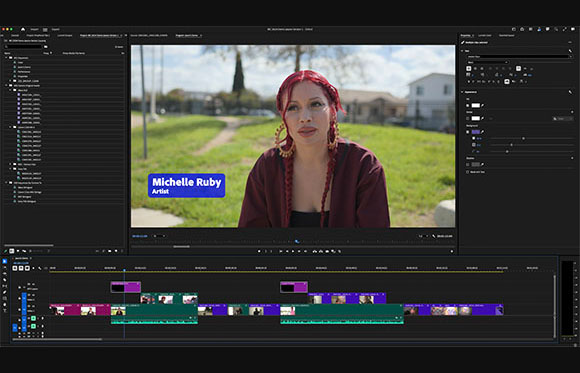Step back one frame in Program Monitor
This screenshot has width=580, height=373.
pos(287,251)
